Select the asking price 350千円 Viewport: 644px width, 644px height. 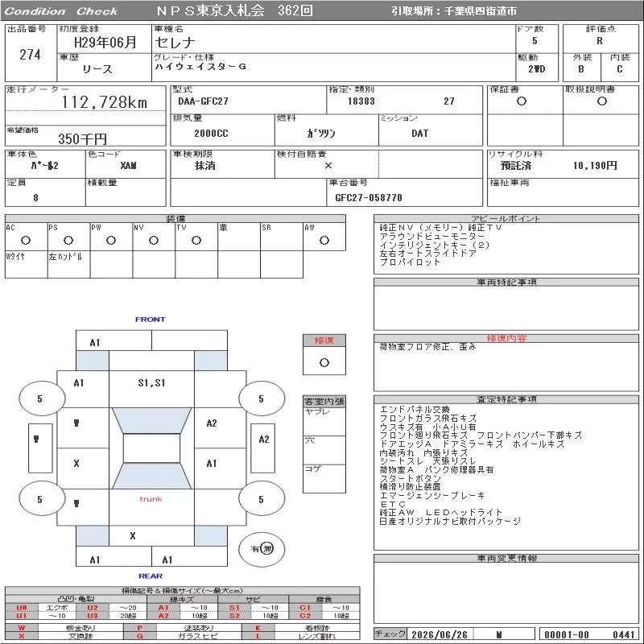[82, 138]
